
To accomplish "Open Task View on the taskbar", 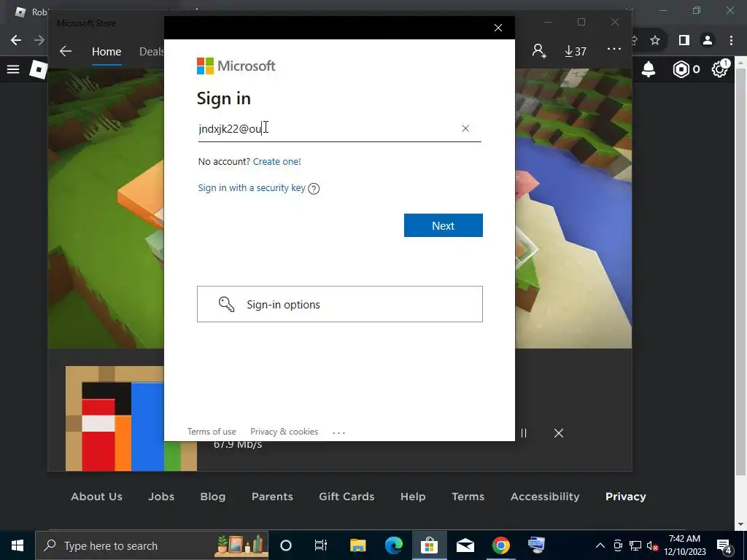I will [x=321, y=545].
